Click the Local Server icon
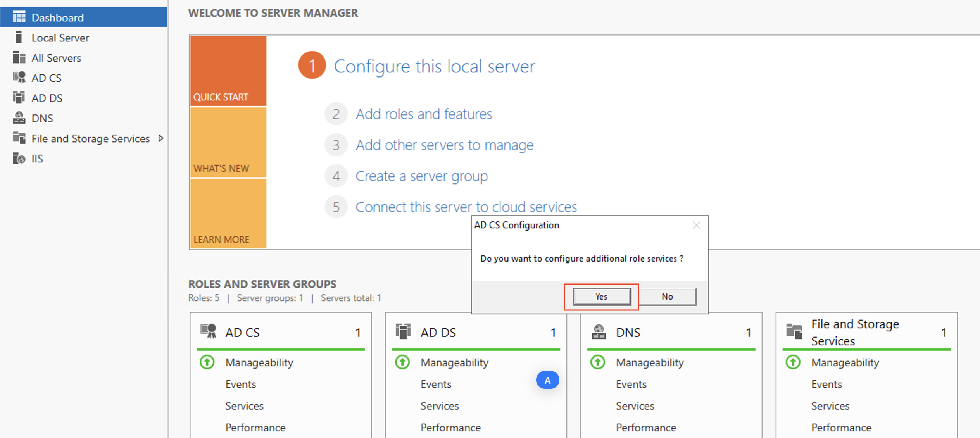This screenshot has width=980, height=438. 19,38
